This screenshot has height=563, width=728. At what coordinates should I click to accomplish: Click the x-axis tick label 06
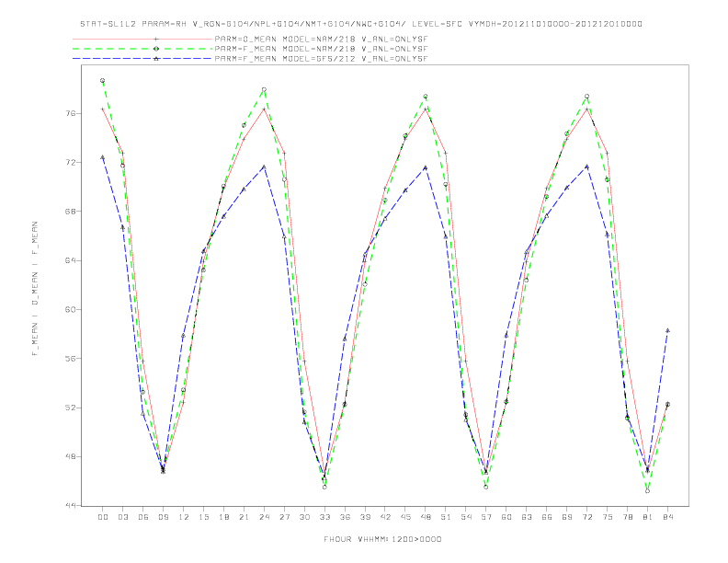tap(143, 517)
